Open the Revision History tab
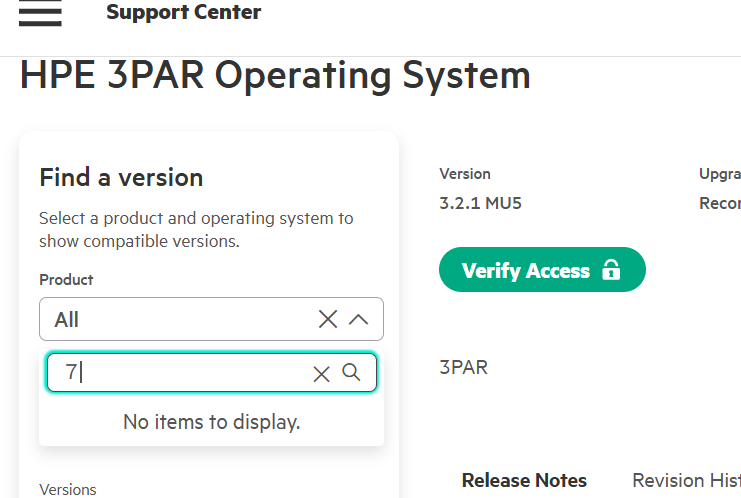The height and width of the screenshot is (498, 741). pyautogui.click(x=686, y=480)
